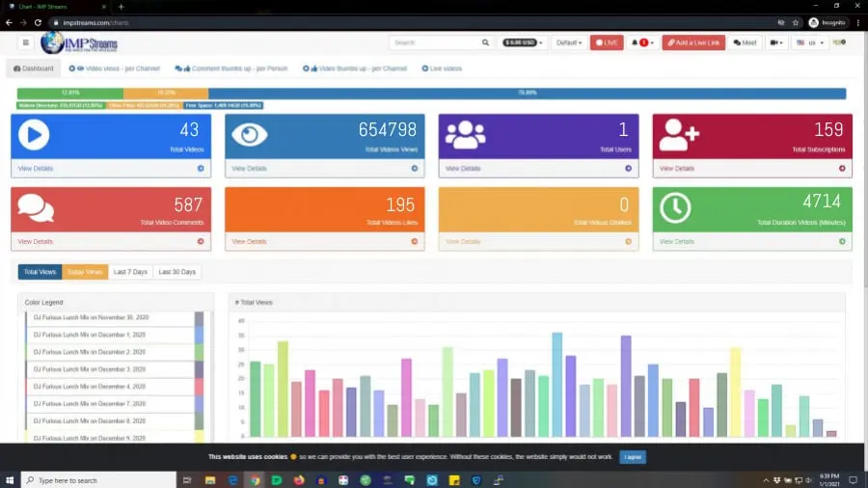Accept cookies with I agree button
Screen dimensions: 868x488
point(632,456)
